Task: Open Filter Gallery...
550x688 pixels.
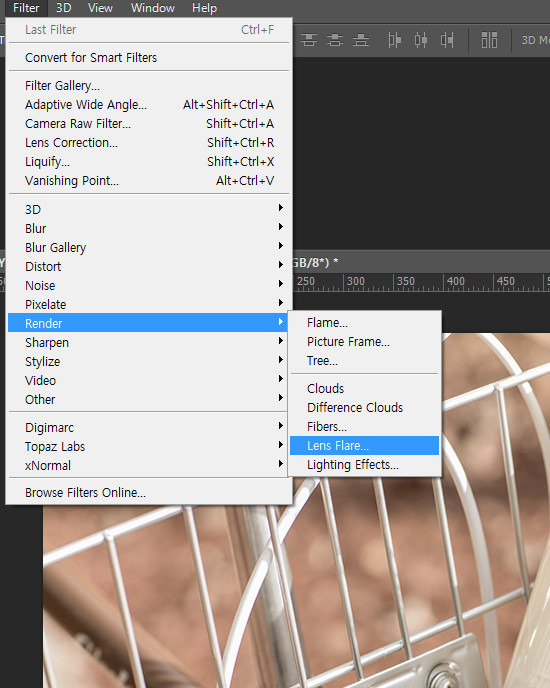Action: 150,86
